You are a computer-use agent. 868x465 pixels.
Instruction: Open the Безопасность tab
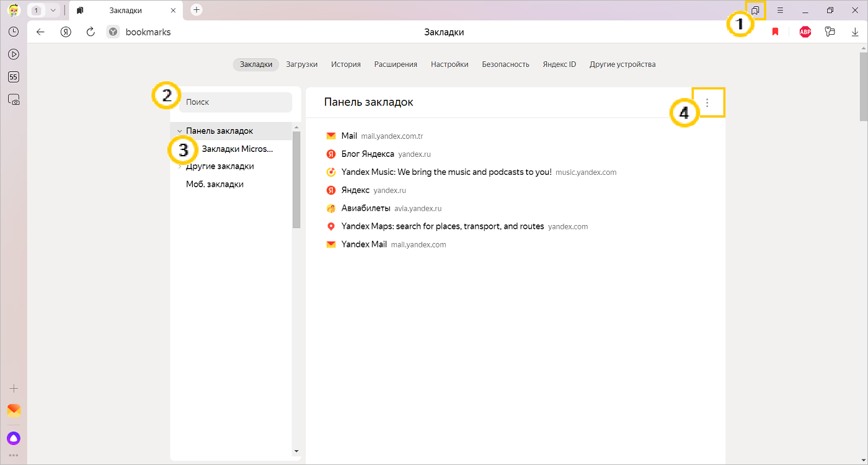point(506,64)
